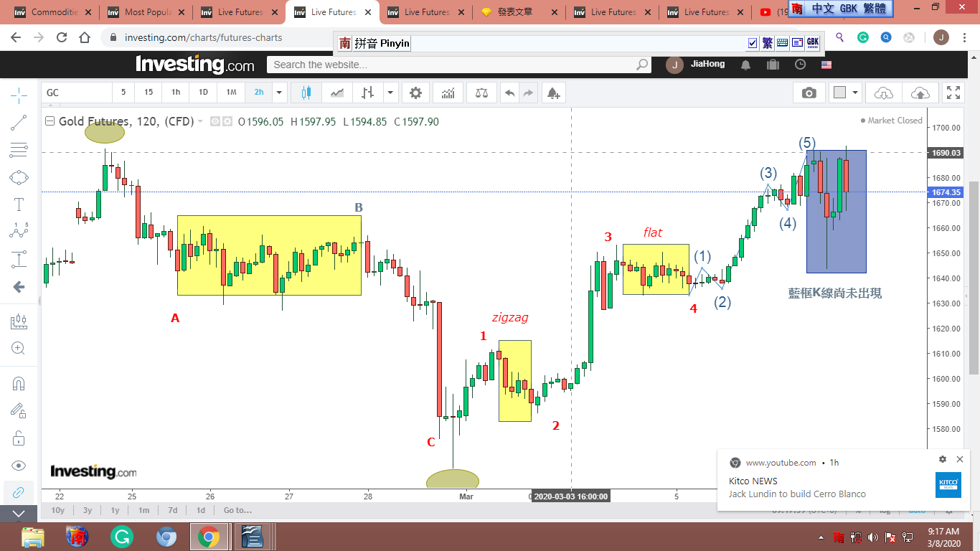The image size is (980, 551).
Task: Open the Gold Futures legend dropdown arrow
Action: point(200,121)
